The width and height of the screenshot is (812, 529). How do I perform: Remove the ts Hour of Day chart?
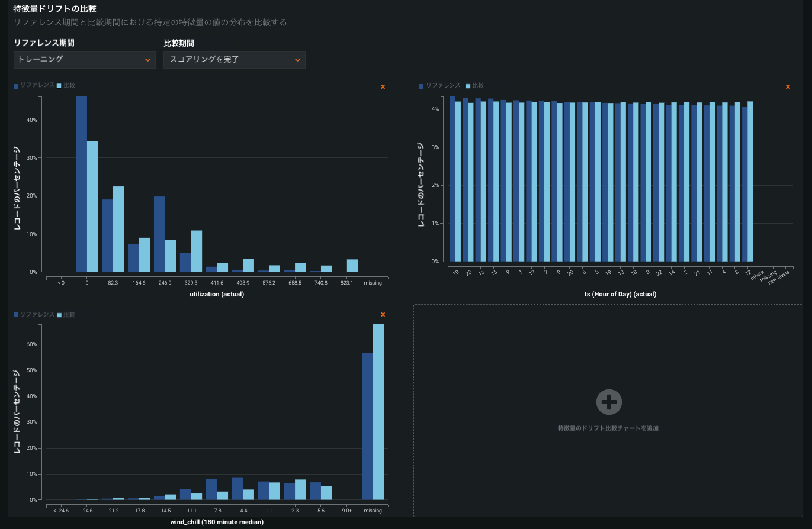coord(788,87)
